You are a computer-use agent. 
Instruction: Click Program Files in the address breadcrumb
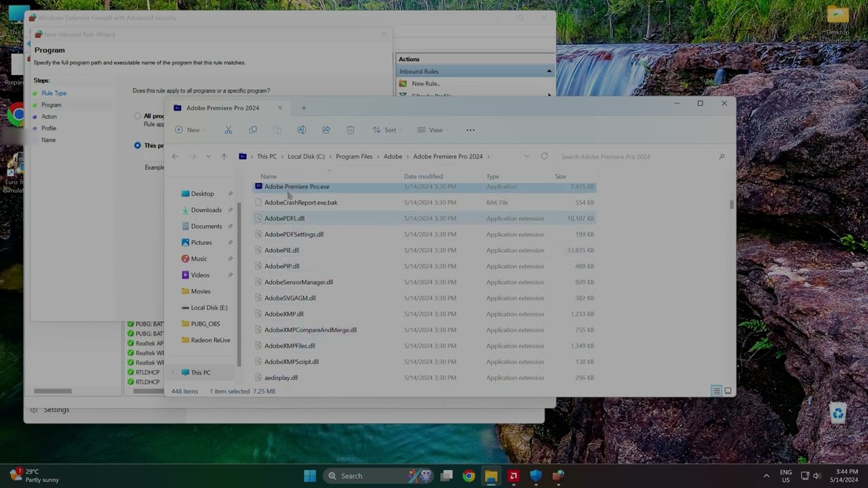pos(354,157)
